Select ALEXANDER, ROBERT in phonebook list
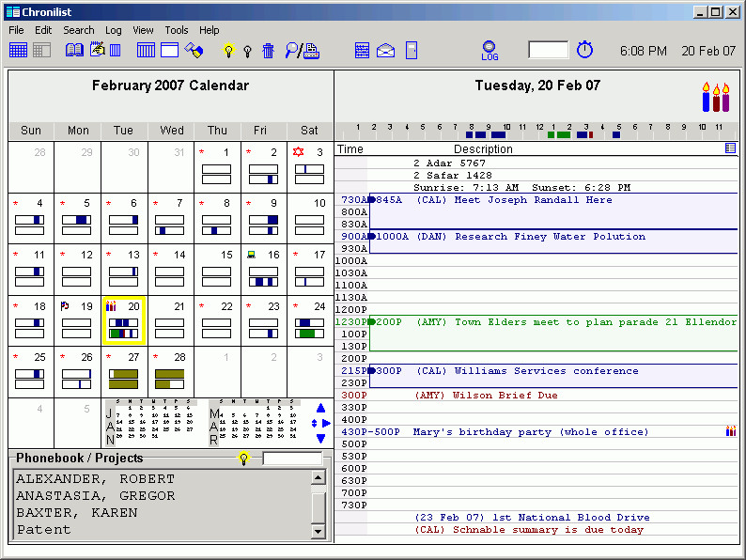 (x=95, y=479)
